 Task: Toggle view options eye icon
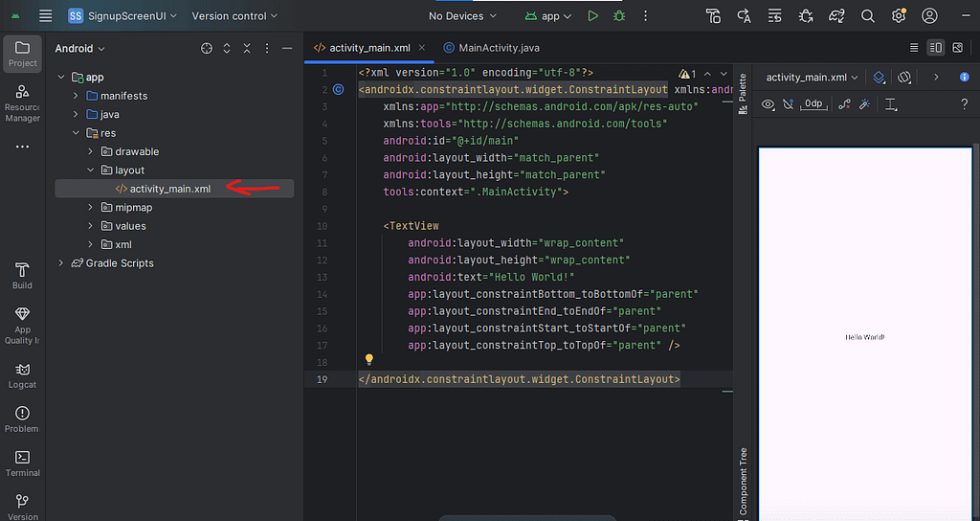pos(768,104)
